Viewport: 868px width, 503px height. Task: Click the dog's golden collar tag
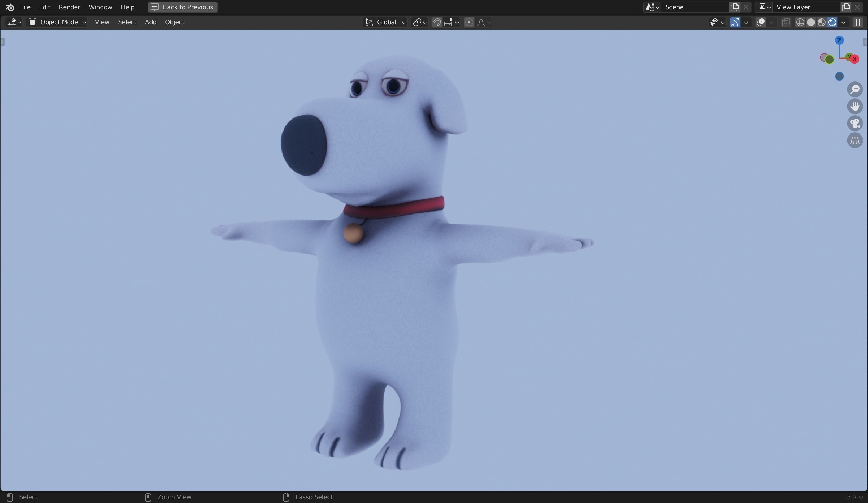pos(353,233)
